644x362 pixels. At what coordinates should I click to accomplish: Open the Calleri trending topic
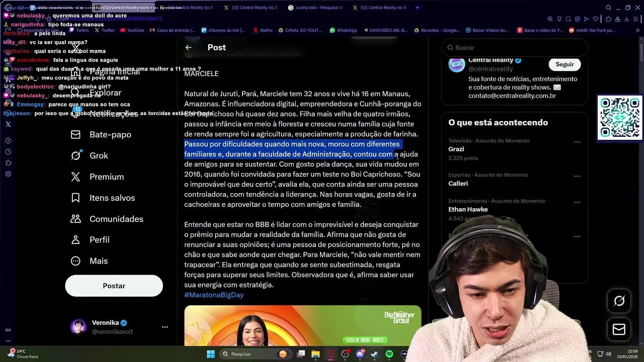tap(458, 184)
